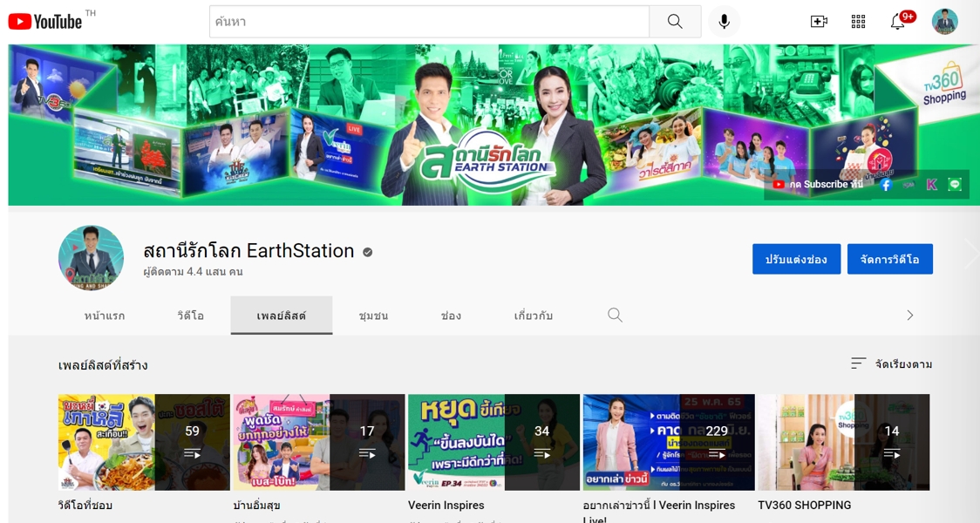
Task: Open the YouTube home logo
Action: 45,22
